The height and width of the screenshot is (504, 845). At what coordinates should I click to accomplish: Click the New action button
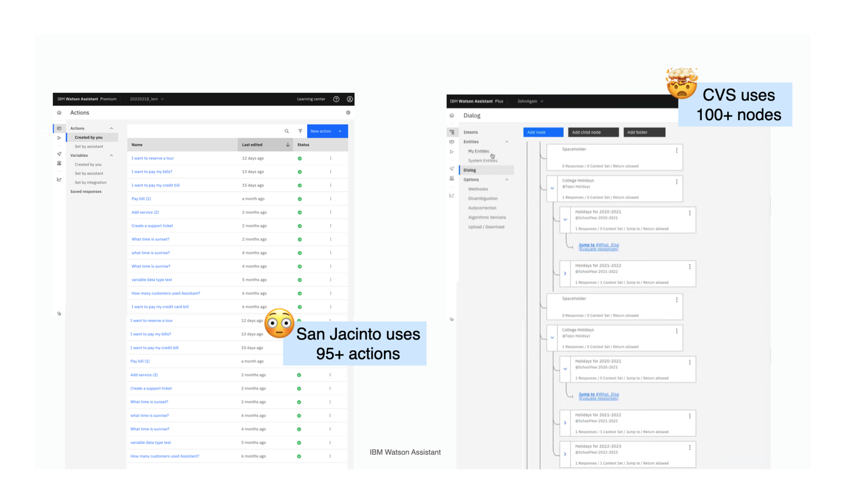click(x=327, y=131)
